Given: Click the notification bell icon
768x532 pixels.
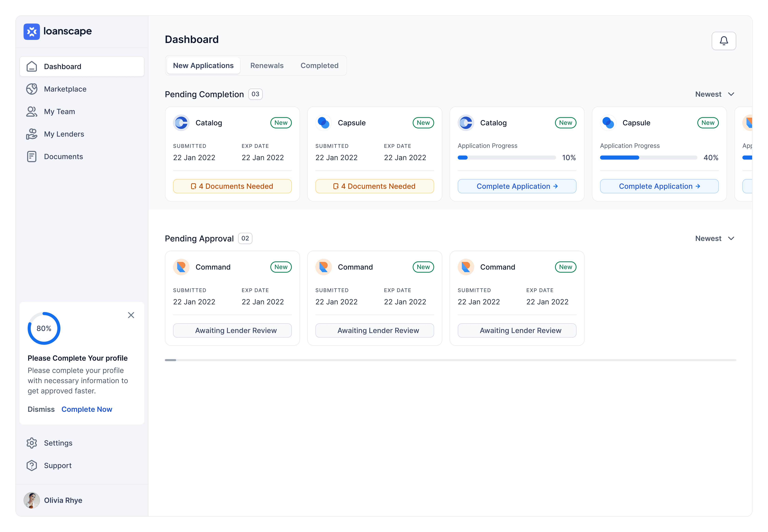Looking at the screenshot, I should click(723, 41).
